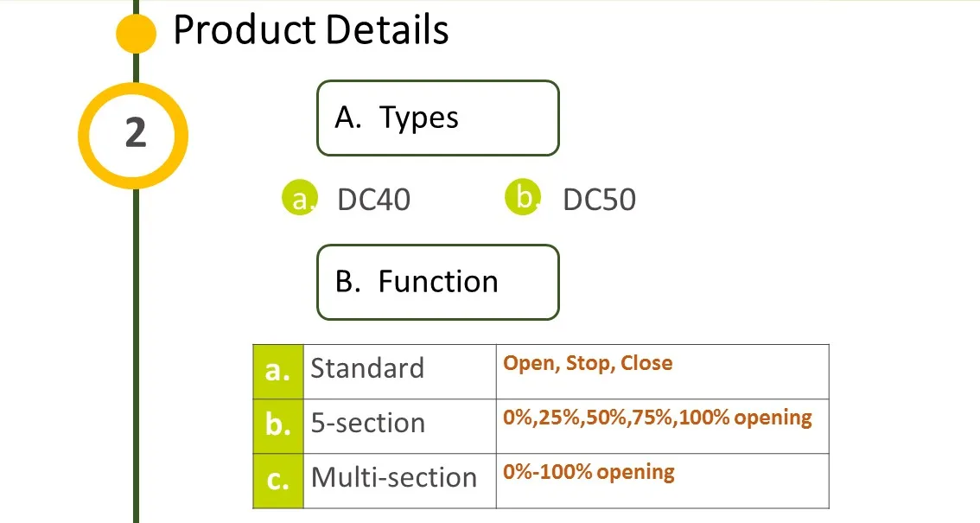
Task: Click the DC50 type label
Action: click(x=599, y=200)
